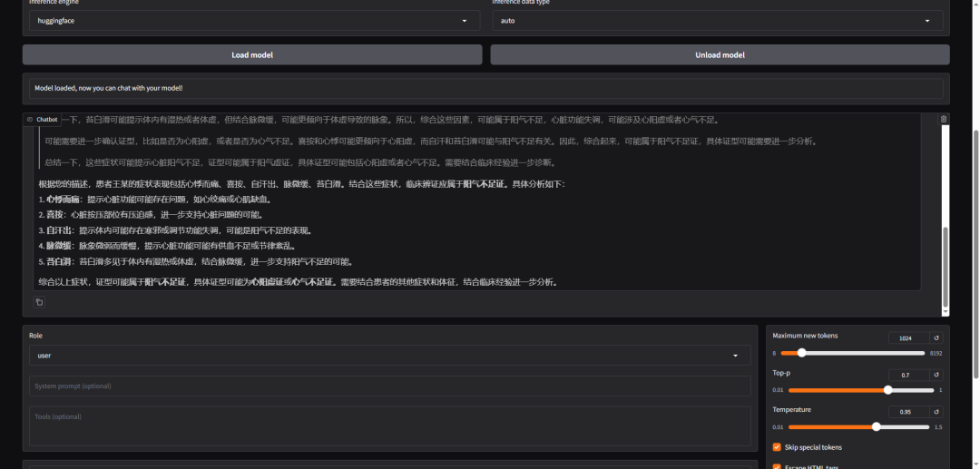980x469 pixels.
Task: Click the 'Maximum new tokens' label
Action: (805, 336)
